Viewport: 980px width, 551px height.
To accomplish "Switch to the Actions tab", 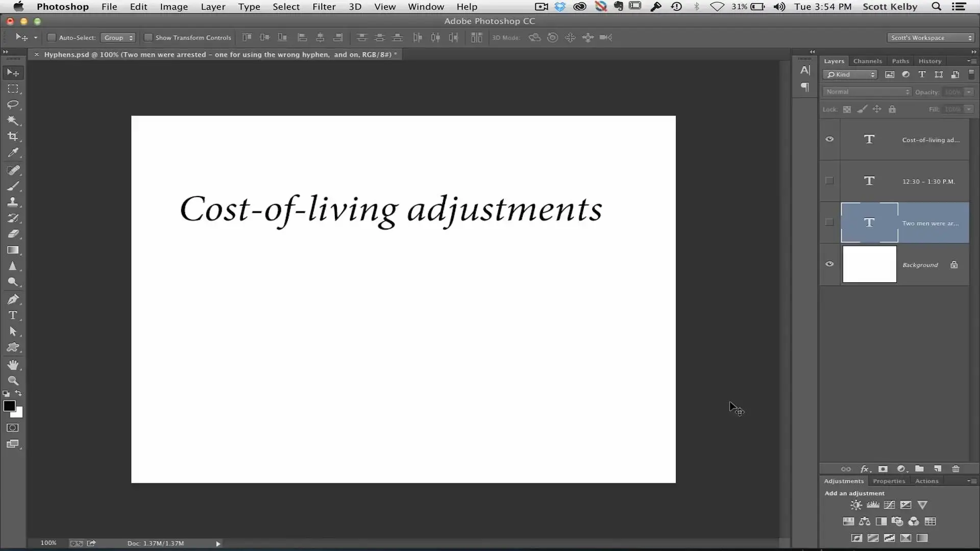I will [x=926, y=481].
